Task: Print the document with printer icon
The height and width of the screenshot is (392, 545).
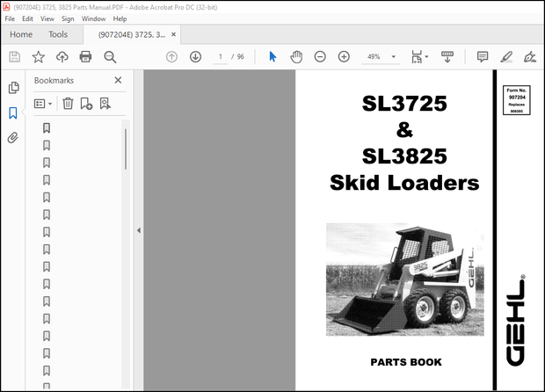Action: pyautogui.click(x=85, y=56)
